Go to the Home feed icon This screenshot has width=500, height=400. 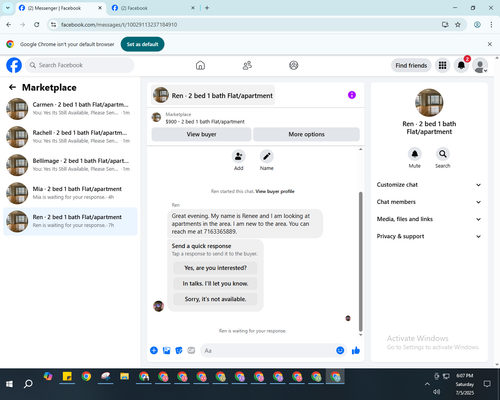pyautogui.click(x=200, y=65)
